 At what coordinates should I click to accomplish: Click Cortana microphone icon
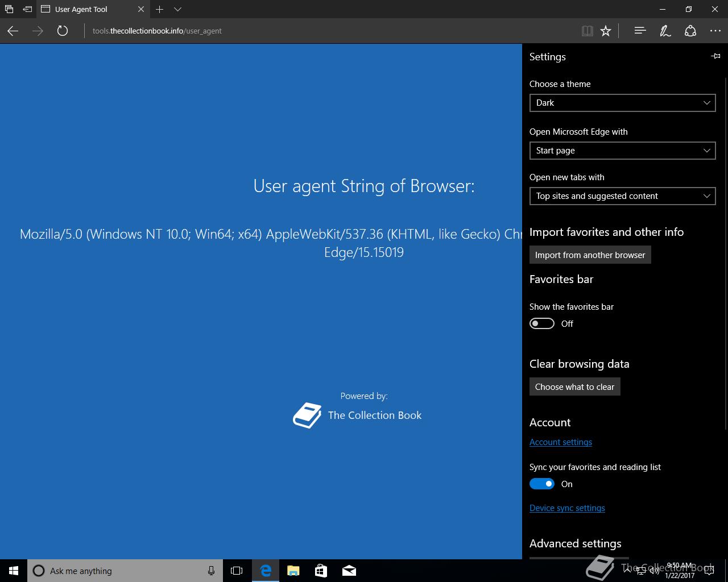point(211,571)
